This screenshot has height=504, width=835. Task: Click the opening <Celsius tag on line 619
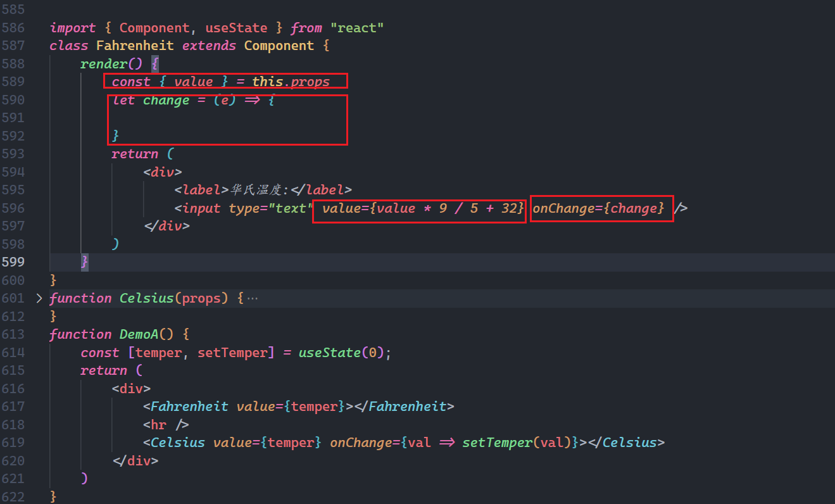click(173, 443)
